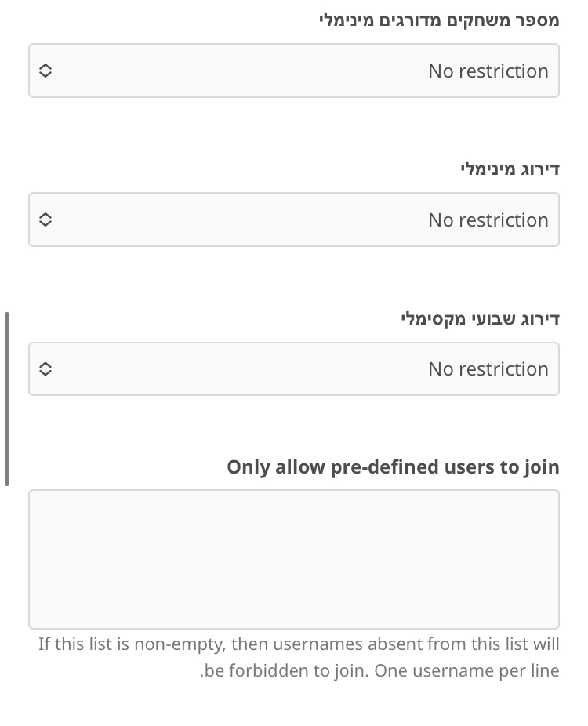Click the double-arrow icon in the middle selector
588x726 pixels.
pos(45,220)
